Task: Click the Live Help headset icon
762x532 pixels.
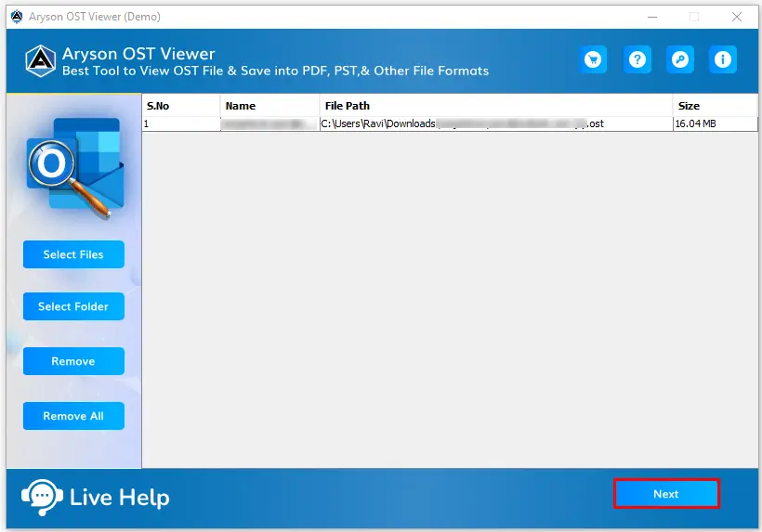Action: pyautogui.click(x=42, y=497)
